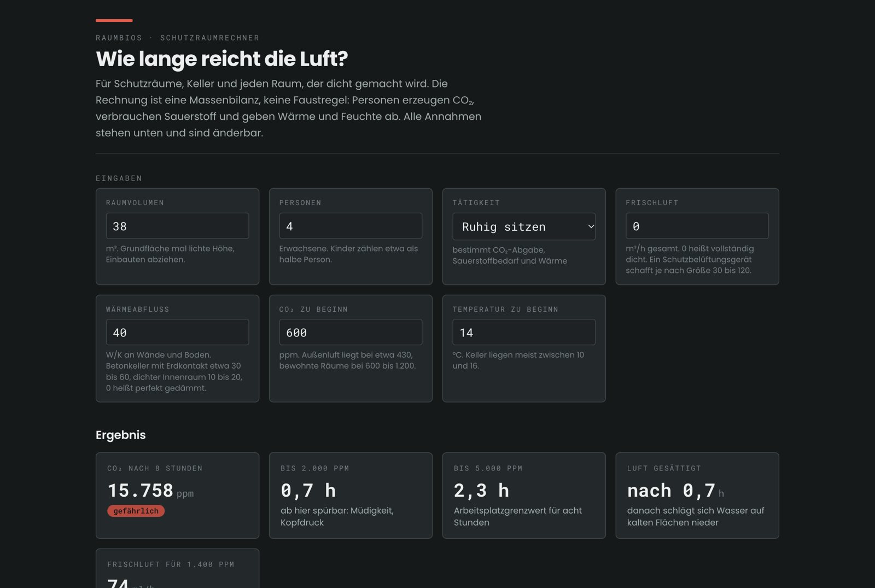Click the 'CO₂ NACH 8 STUNDEN' card label
Image resolution: width=875 pixels, height=588 pixels.
point(155,468)
